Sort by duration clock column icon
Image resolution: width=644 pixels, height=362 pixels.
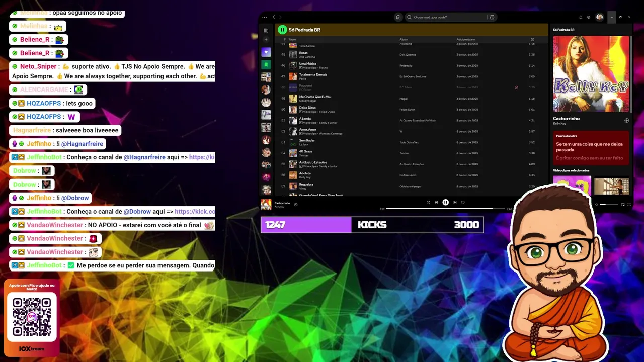532,39
